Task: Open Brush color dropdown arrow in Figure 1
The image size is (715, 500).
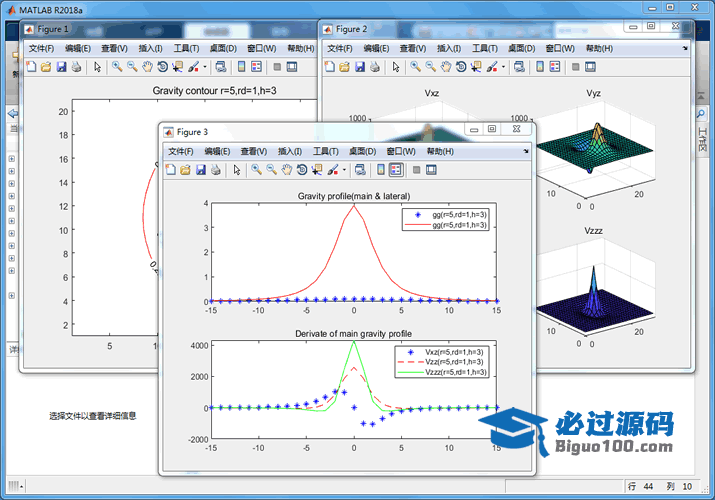Action: pyautogui.click(x=205, y=67)
